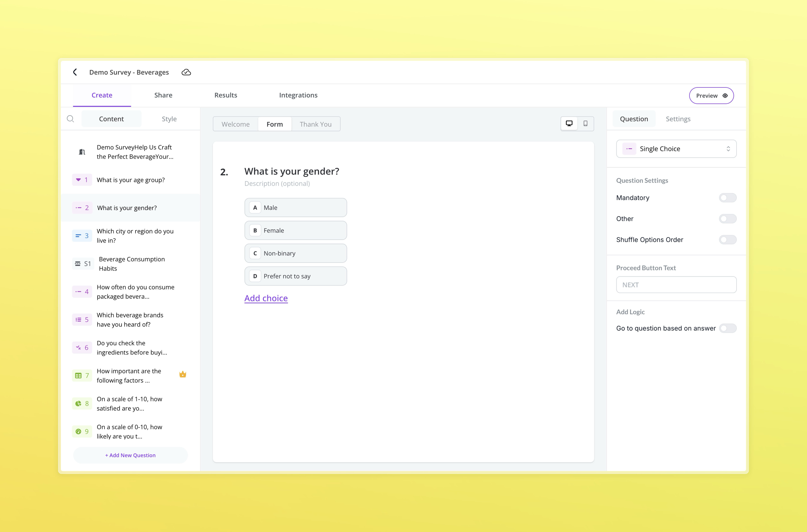The width and height of the screenshot is (807, 532).
Task: Click question 8 rating scale icon
Action: click(78, 403)
